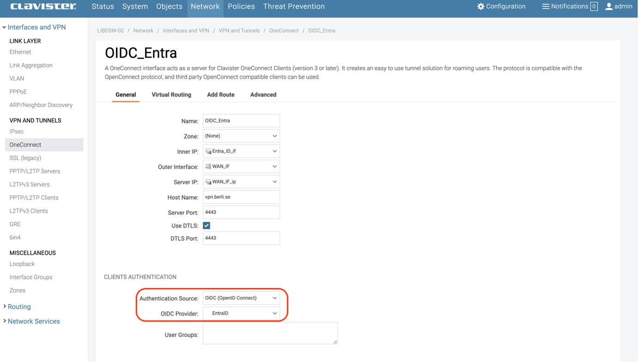This screenshot has height=364, width=640.
Task: Open Zones in sidebar
Action: [18, 291]
